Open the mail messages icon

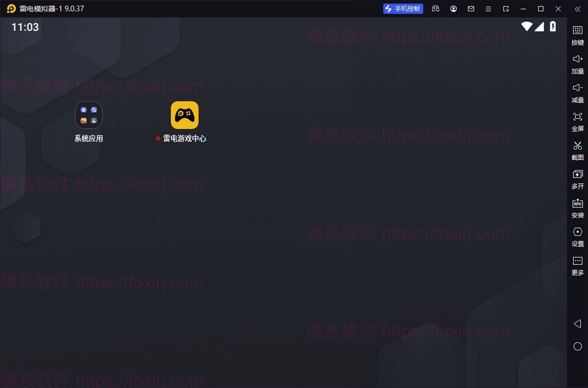pos(471,9)
